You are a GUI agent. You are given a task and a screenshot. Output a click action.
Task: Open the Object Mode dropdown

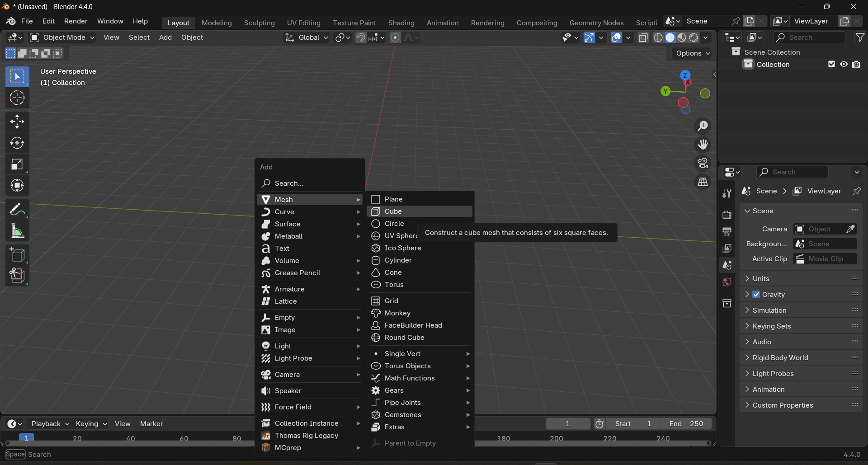pyautogui.click(x=62, y=38)
